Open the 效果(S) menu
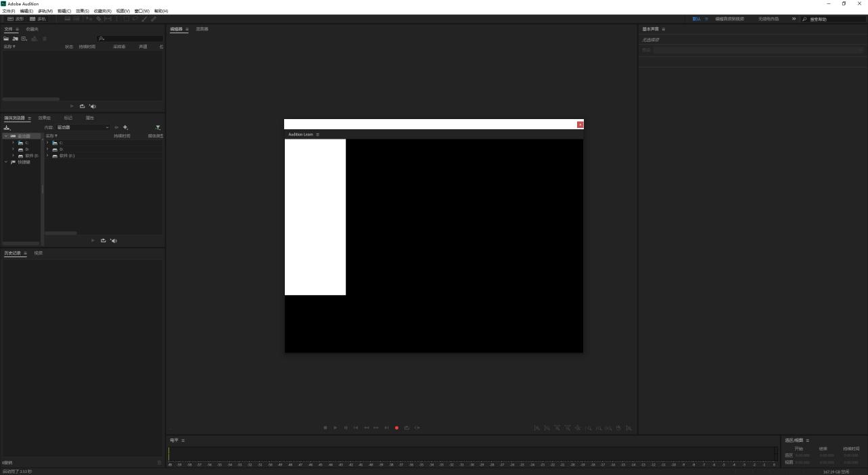Screen dimensions: 868x475 (82, 11)
